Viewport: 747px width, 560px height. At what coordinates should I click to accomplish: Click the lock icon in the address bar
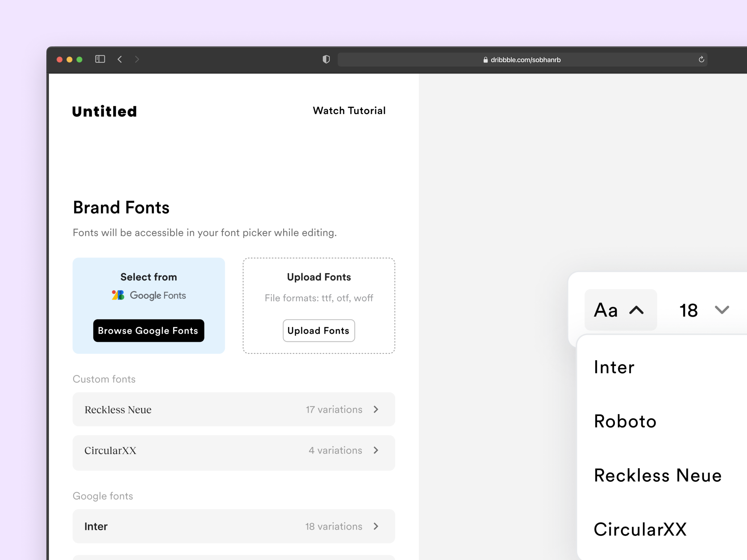(485, 60)
